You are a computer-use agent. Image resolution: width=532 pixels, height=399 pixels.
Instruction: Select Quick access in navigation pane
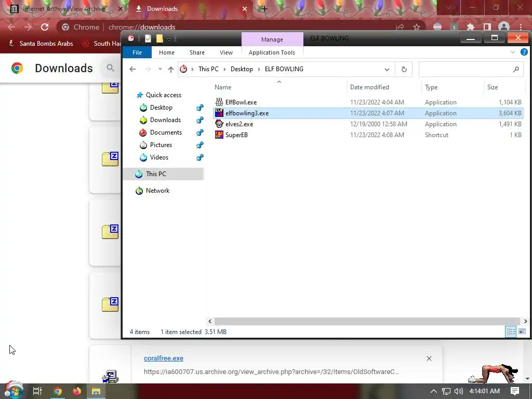click(164, 95)
